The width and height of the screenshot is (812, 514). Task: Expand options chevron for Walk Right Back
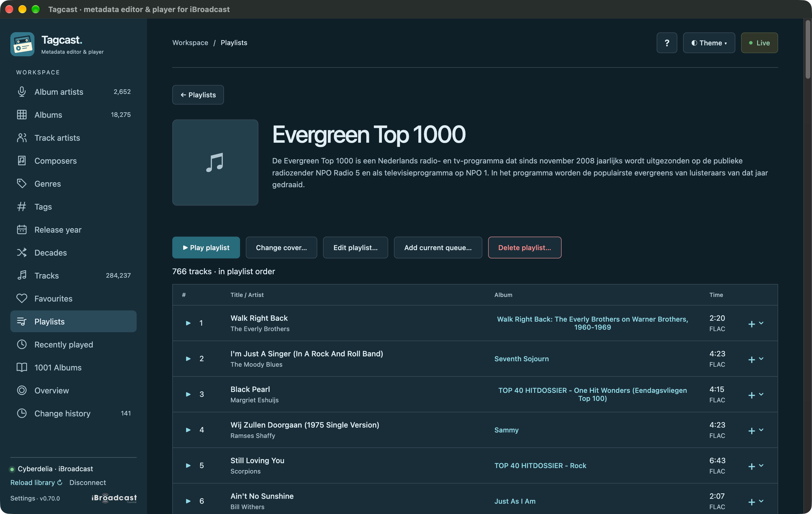[x=761, y=323]
